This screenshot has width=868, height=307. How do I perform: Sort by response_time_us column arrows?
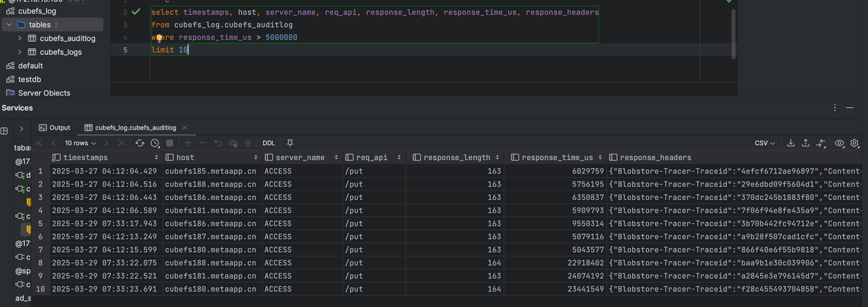(x=600, y=157)
